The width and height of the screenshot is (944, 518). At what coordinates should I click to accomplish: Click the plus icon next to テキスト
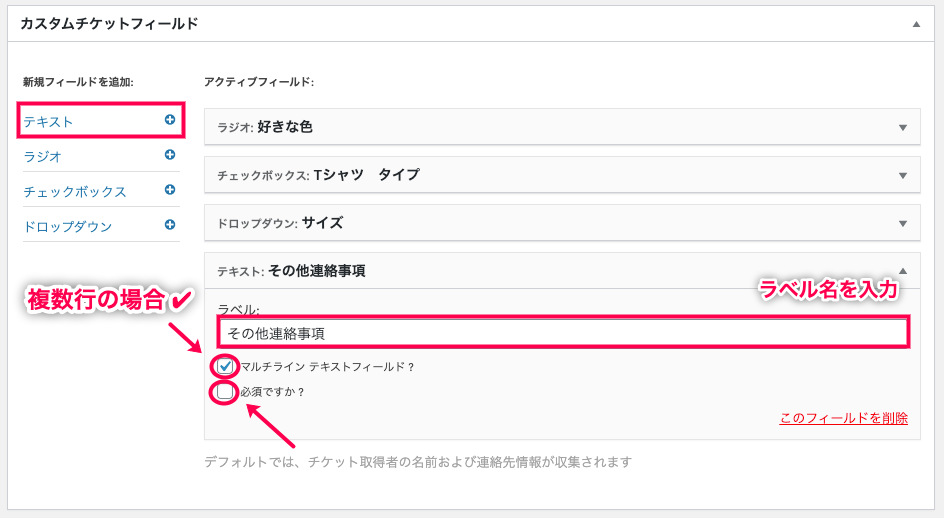coord(170,120)
